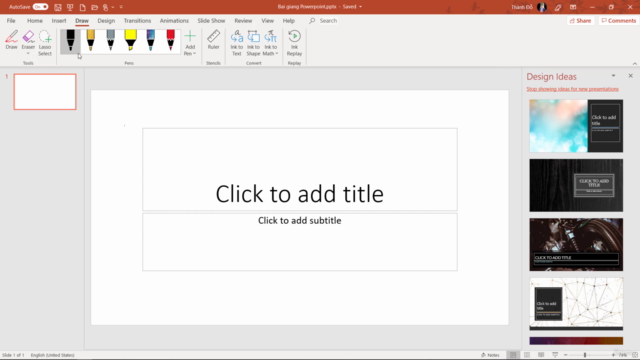Switch to the Design tab

tap(106, 20)
